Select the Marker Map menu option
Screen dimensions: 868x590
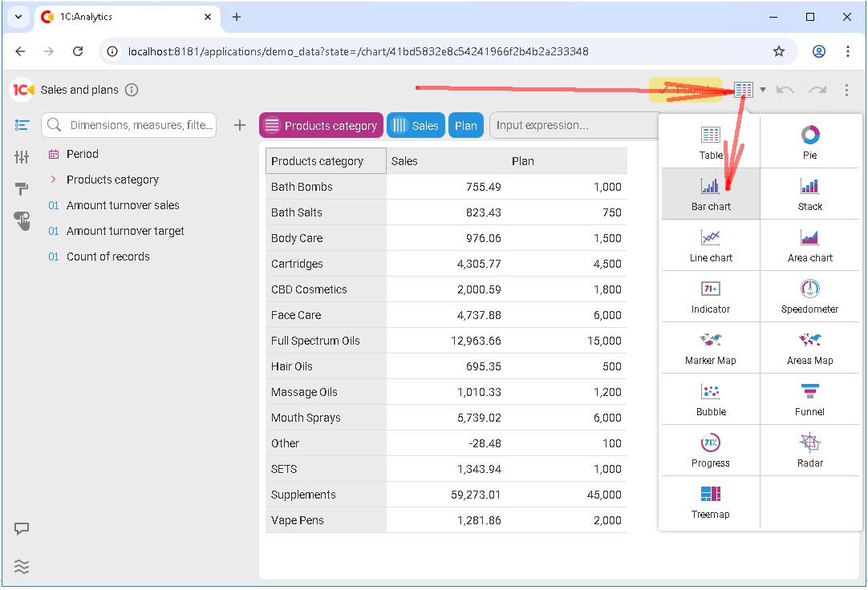711,347
